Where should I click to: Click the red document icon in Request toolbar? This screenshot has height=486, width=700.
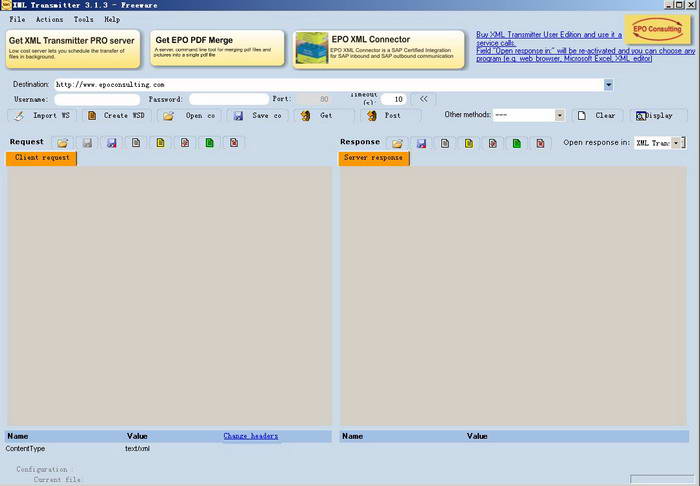234,143
